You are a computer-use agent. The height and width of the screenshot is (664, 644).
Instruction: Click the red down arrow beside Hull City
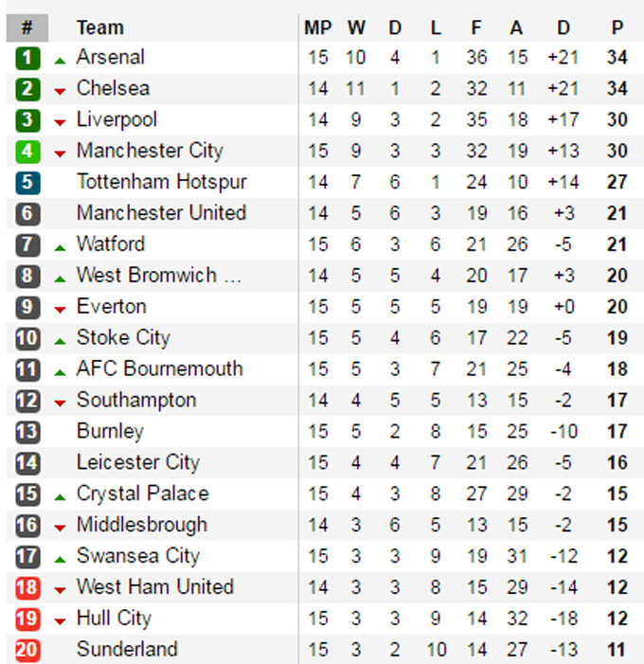60,621
